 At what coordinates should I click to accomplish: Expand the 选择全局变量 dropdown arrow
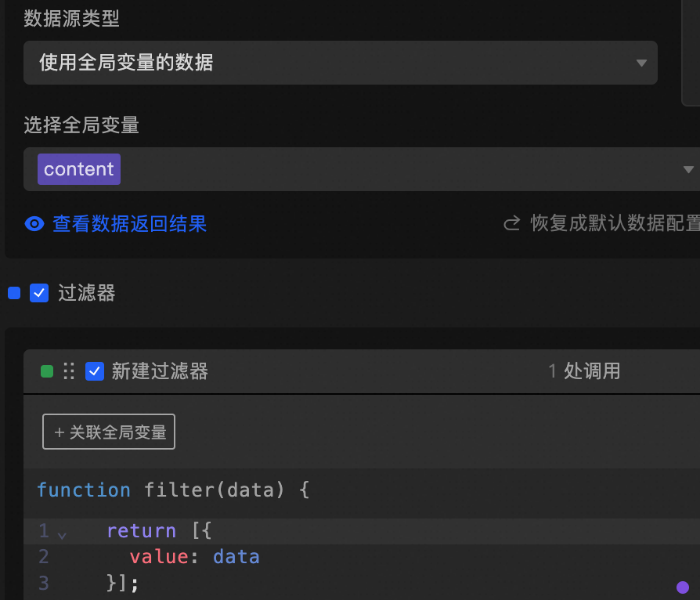click(x=688, y=169)
